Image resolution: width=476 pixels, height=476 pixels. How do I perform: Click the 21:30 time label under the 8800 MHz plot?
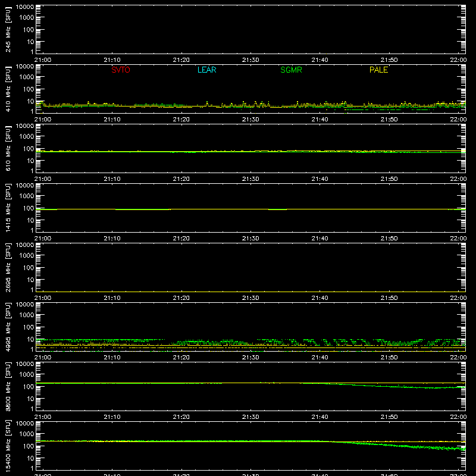[250, 417]
